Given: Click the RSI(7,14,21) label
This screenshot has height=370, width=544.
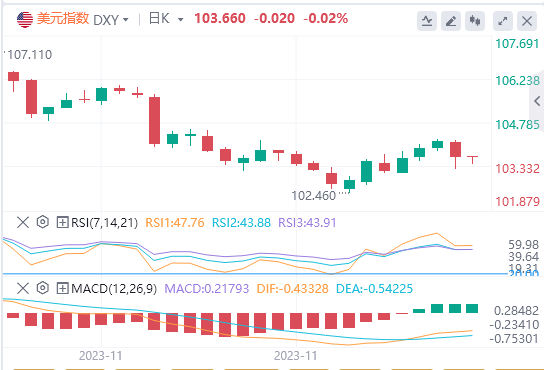Looking at the screenshot, I should tap(104, 222).
